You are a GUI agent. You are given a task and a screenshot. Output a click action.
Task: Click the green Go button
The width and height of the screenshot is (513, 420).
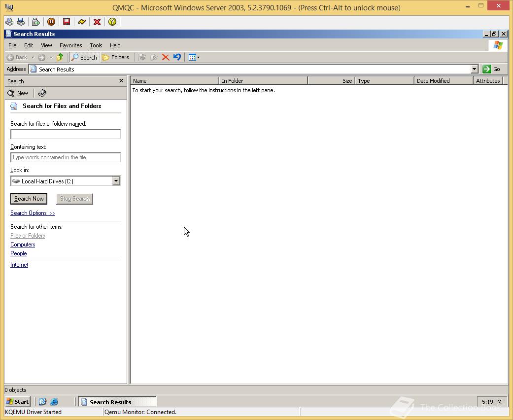491,69
